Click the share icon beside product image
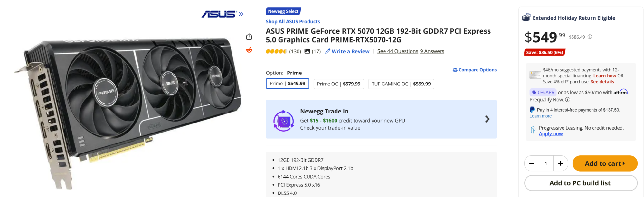This screenshot has height=197, width=644. click(x=249, y=36)
